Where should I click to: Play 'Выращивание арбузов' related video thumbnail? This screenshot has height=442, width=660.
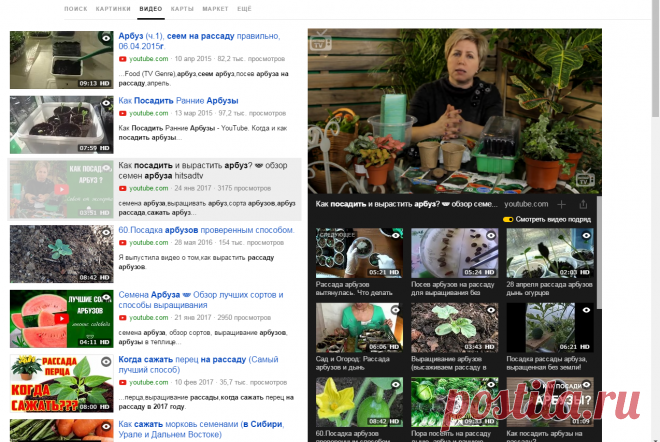coord(455,328)
